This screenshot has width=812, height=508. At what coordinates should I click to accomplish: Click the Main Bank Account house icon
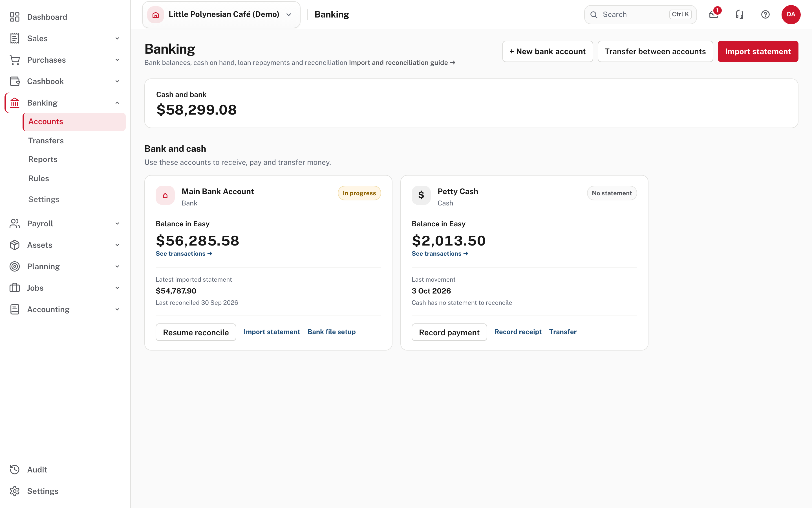click(165, 195)
